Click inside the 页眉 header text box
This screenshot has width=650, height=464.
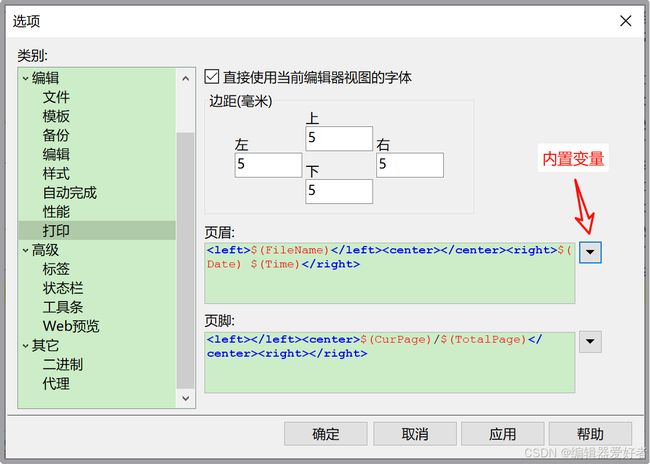390,273
